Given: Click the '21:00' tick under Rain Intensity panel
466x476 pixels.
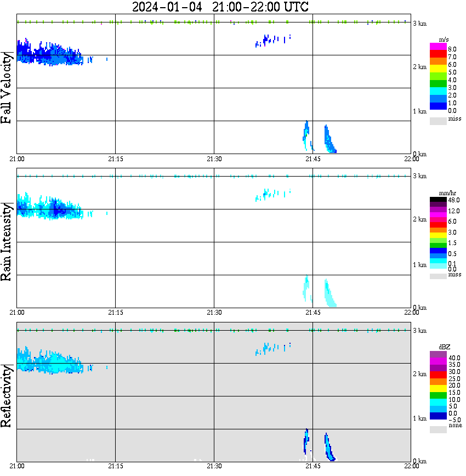Looking at the screenshot, I should [x=17, y=313].
